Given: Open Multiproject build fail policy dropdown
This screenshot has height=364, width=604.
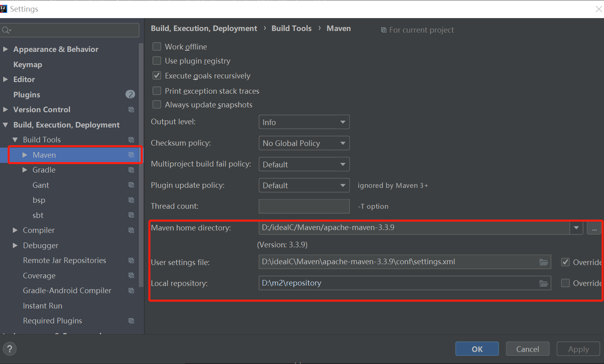Looking at the screenshot, I should click(304, 164).
